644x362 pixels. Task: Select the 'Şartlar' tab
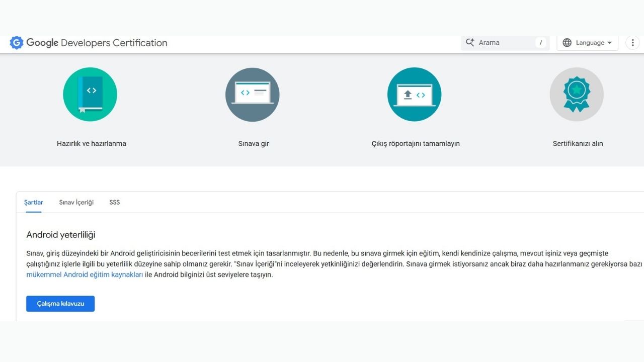coord(33,202)
